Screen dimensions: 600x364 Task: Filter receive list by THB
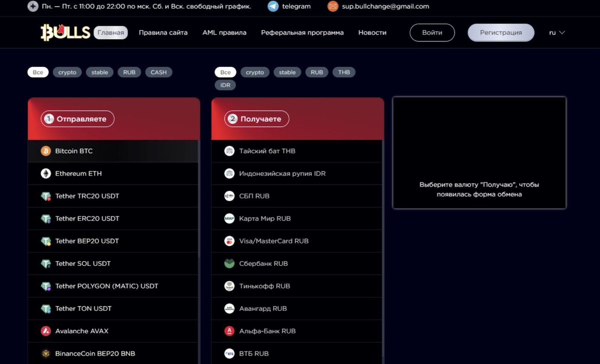coord(343,72)
